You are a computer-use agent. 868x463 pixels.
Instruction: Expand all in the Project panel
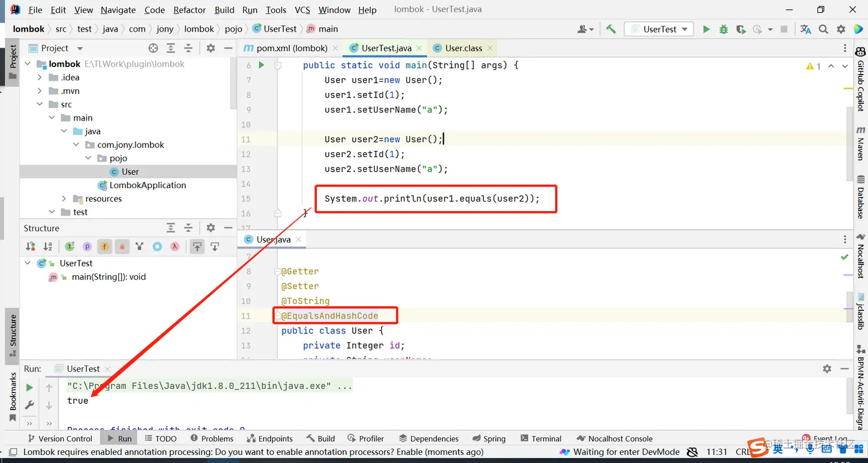[x=171, y=48]
